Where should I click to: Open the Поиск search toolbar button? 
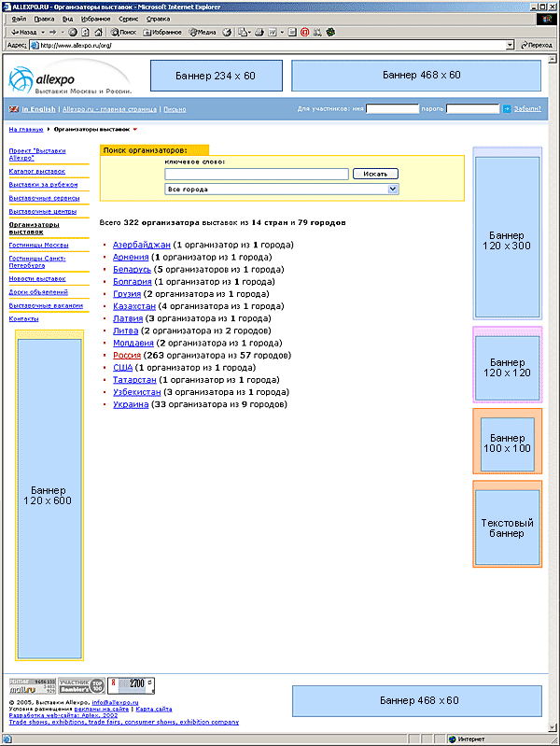pyautogui.click(x=123, y=33)
